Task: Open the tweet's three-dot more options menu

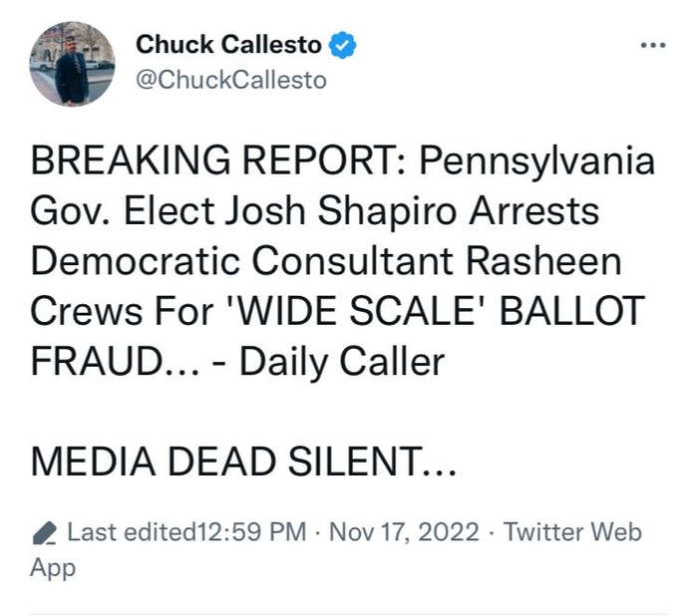Action: 652,46
